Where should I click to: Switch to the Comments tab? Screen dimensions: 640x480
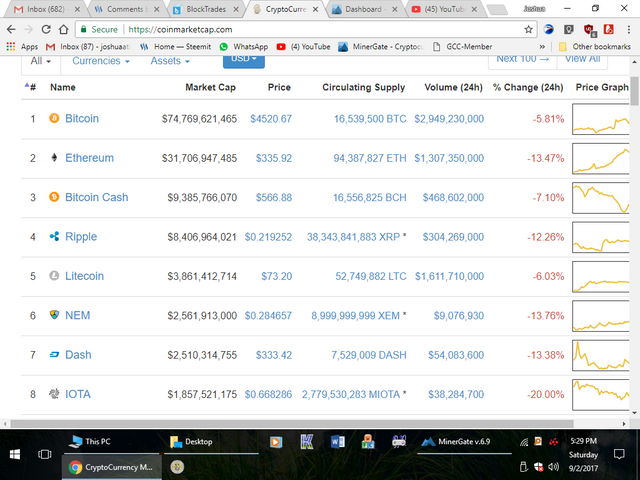pos(125,9)
